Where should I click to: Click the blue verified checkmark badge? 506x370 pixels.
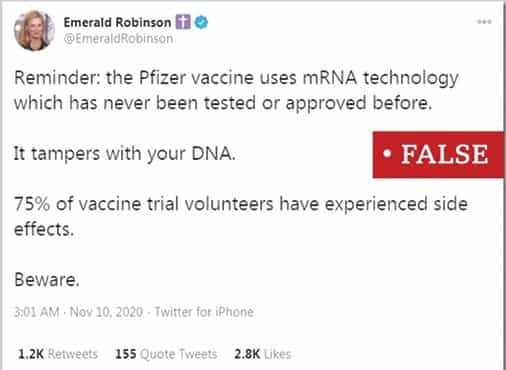tap(201, 22)
